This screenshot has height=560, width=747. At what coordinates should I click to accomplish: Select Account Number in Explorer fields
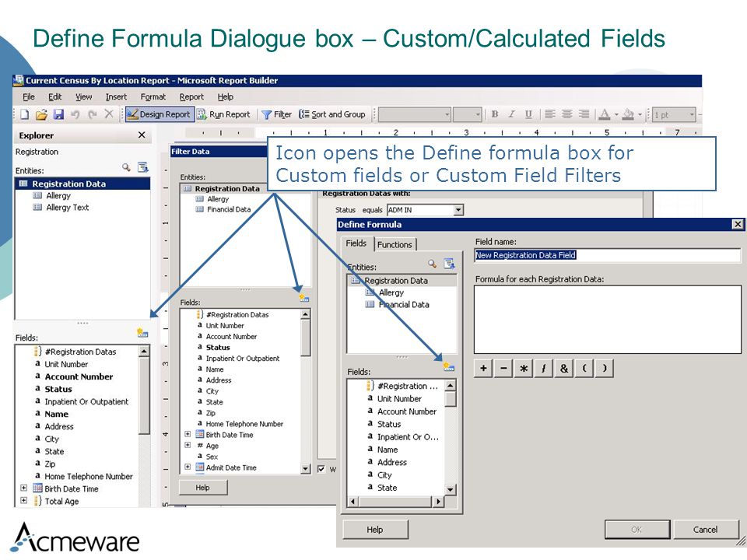(79, 376)
